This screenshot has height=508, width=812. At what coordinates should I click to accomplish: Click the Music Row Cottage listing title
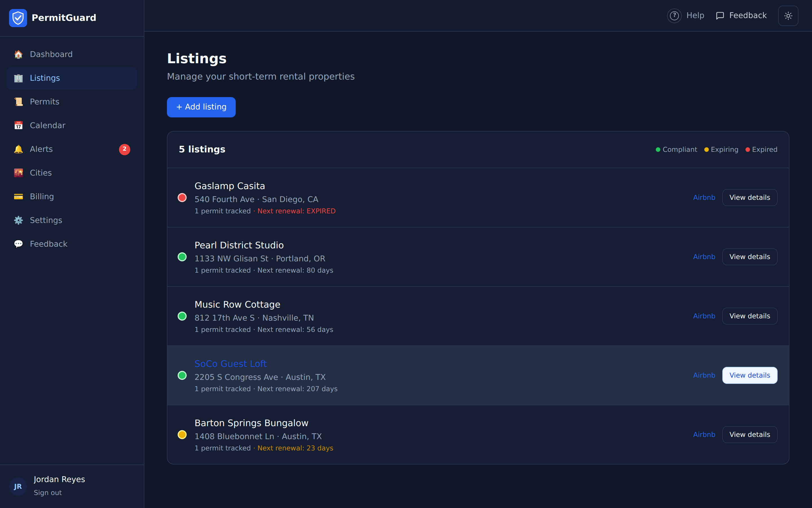click(x=237, y=305)
